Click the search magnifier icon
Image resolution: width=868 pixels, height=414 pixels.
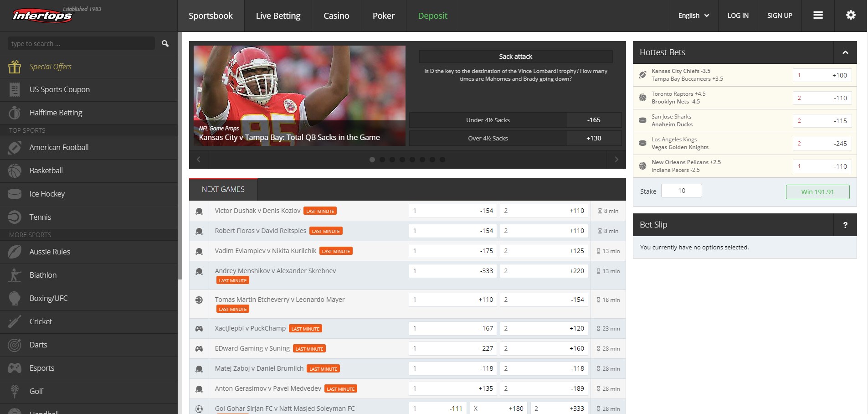click(x=165, y=43)
